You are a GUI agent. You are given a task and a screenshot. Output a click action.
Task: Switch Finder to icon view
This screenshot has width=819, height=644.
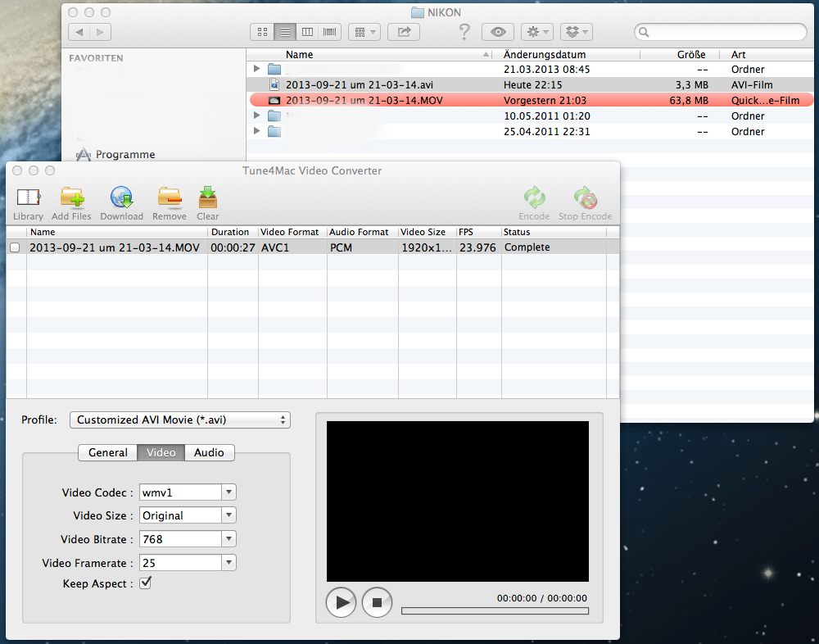point(262,32)
